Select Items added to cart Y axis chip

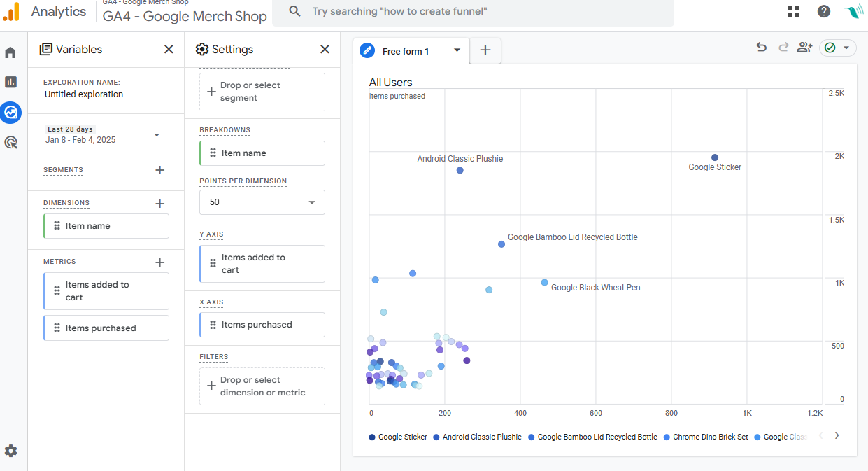[x=262, y=264]
